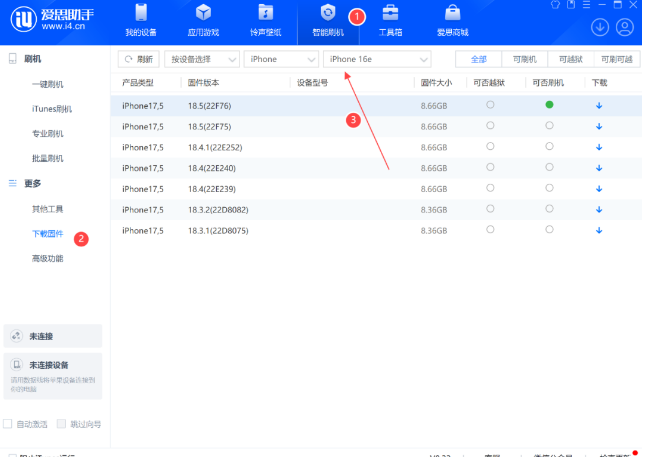Click the 刷机 sidebar section header
Screen dimensions: 646x457
(x=32, y=59)
